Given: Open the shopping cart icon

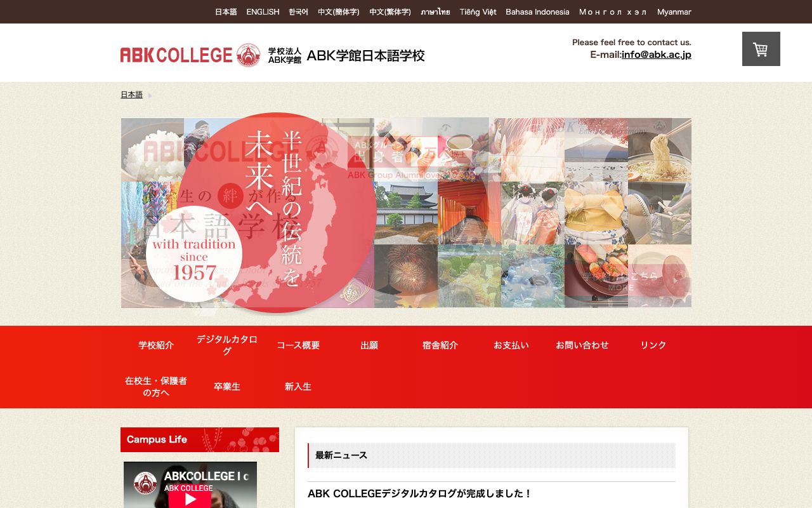Looking at the screenshot, I should pyautogui.click(x=761, y=49).
